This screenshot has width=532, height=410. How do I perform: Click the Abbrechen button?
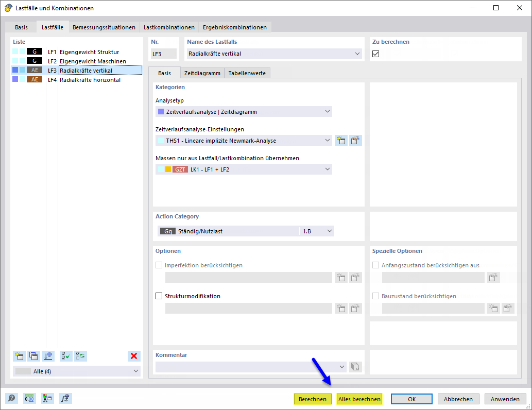(458, 399)
